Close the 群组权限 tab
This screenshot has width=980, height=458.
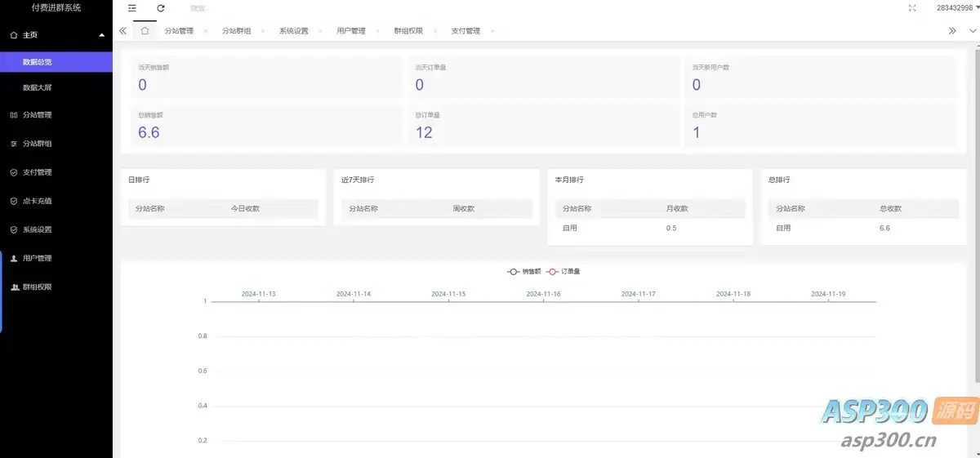click(x=434, y=31)
